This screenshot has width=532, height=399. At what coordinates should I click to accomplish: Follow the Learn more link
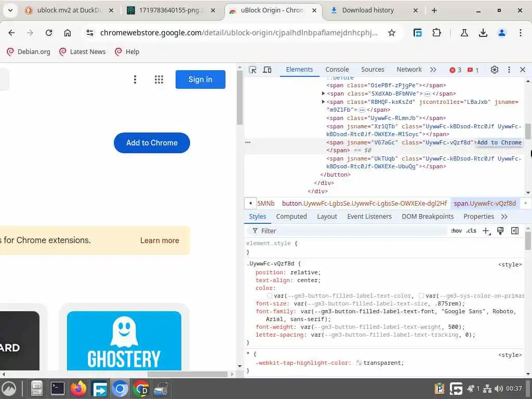(x=159, y=240)
